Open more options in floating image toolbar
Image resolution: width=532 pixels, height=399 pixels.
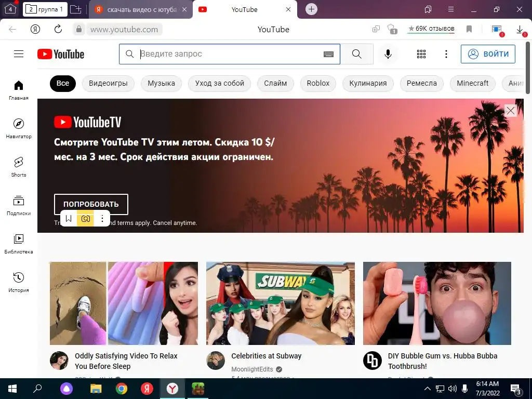(102, 219)
